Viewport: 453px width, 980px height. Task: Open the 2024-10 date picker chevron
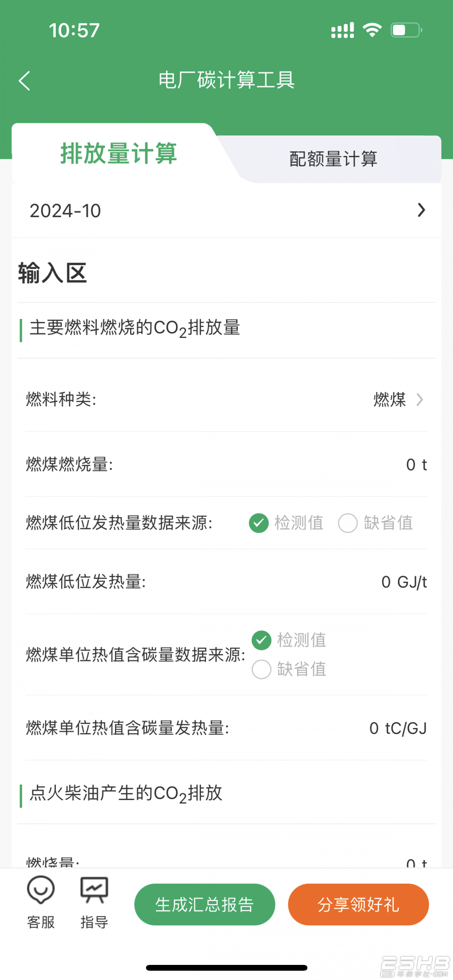point(421,210)
